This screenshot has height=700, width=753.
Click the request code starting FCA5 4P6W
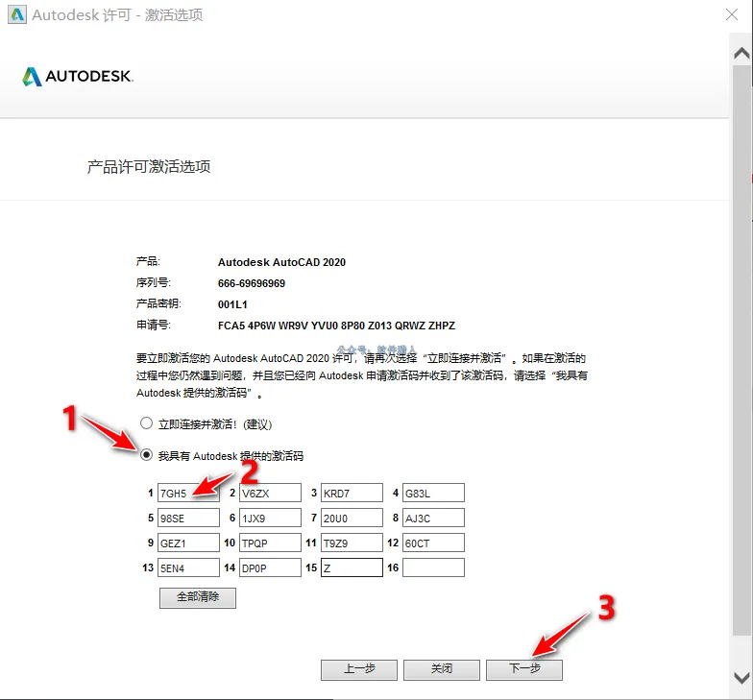click(x=336, y=326)
